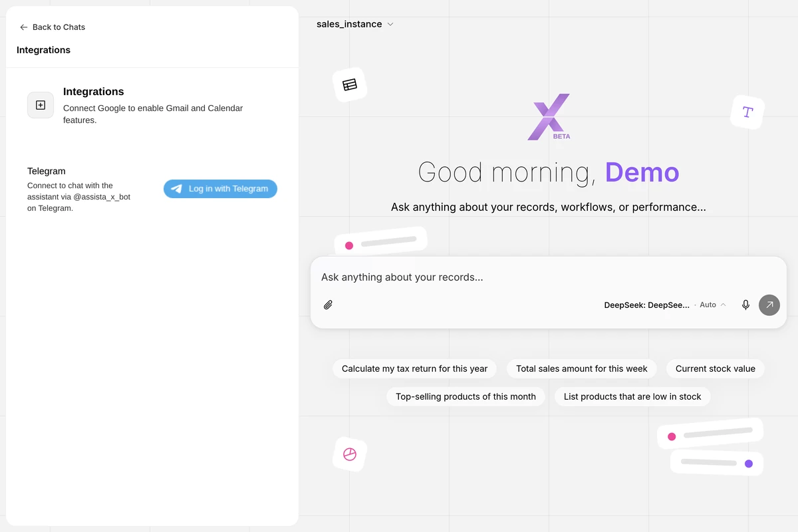798x532 pixels.
Task: Click the Good morning, Demo greeting
Action: [549, 173]
